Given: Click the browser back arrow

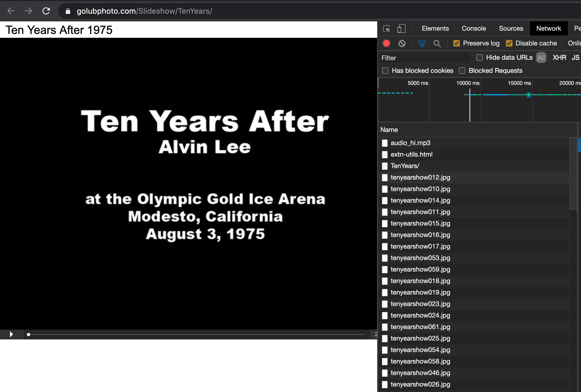Looking at the screenshot, I should (x=11, y=11).
